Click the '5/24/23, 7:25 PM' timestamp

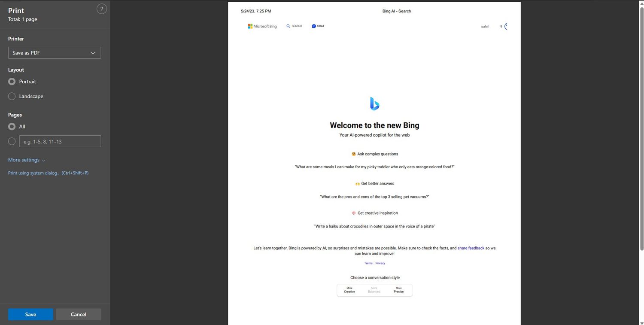256,11
